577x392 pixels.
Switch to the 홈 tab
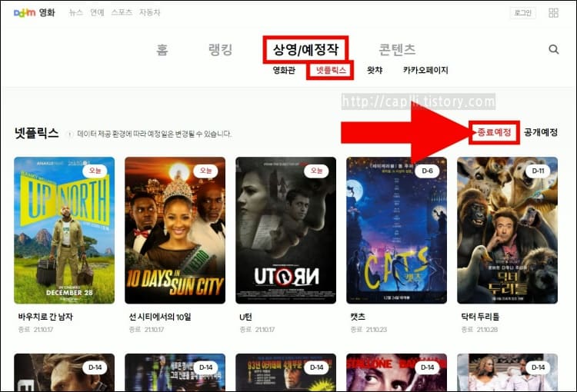(162, 49)
